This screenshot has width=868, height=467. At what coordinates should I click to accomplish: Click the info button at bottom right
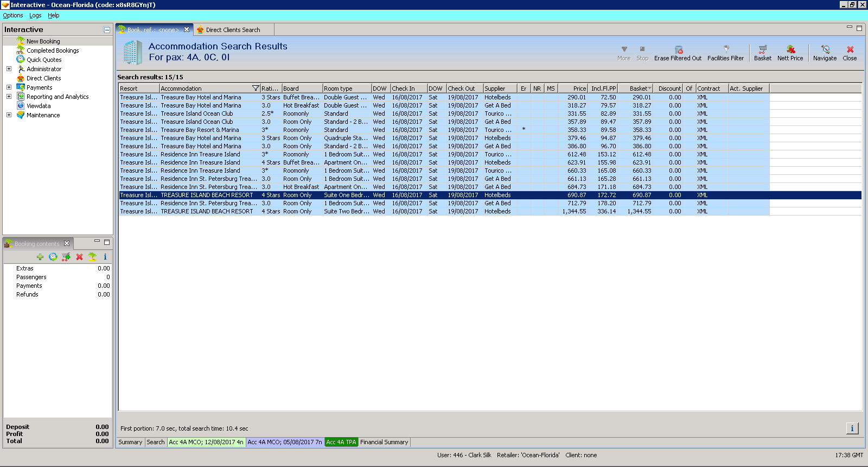[x=852, y=428]
